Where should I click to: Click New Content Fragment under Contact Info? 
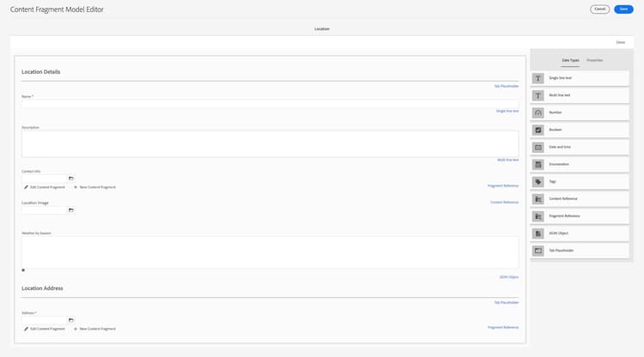(94, 187)
